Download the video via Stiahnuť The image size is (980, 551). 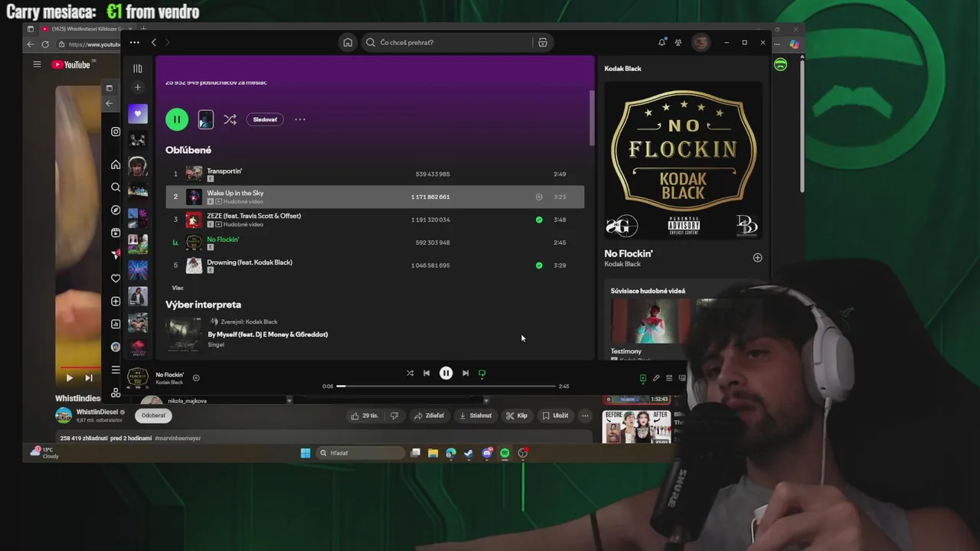coord(475,416)
